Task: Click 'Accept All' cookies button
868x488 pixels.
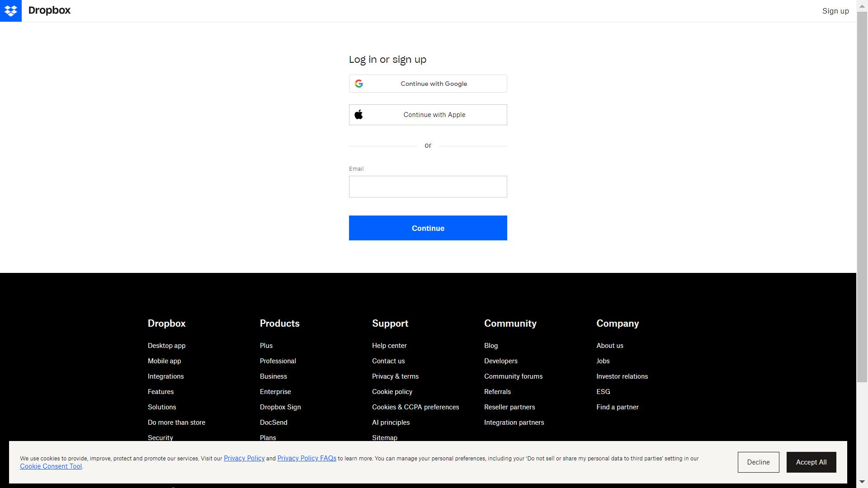Action: (x=811, y=462)
